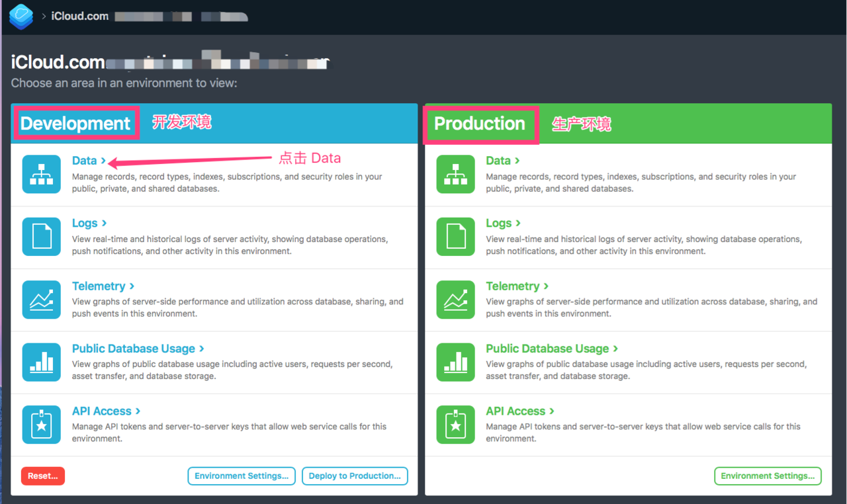Open the Development Data icon
Viewport: 847px width, 504px height.
[42, 174]
